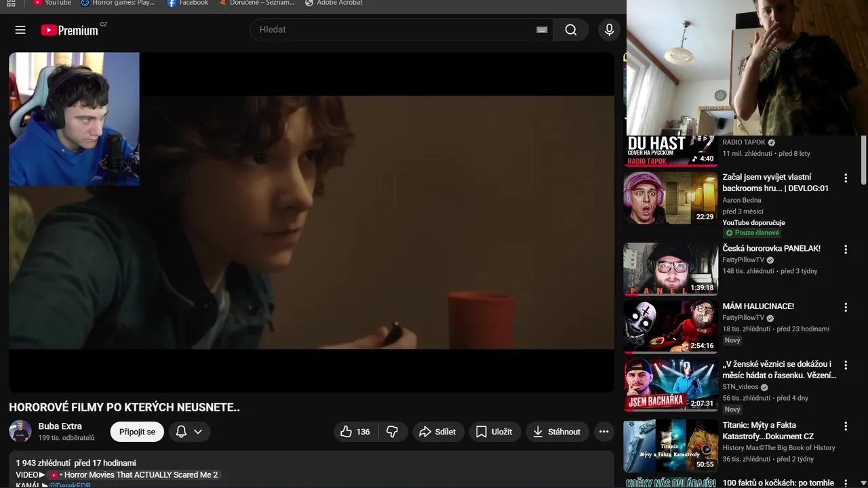The image size is (868, 488).
Task: Open the three-dot more actions button
Action: click(604, 432)
